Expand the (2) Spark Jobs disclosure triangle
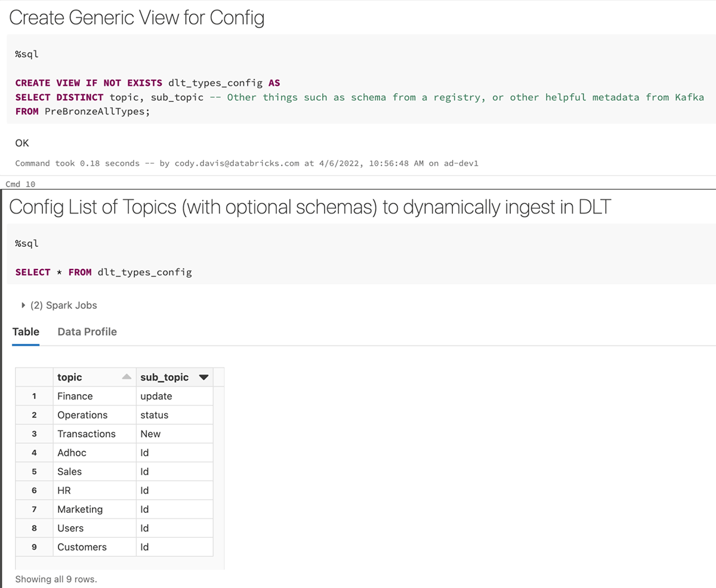 pos(23,305)
